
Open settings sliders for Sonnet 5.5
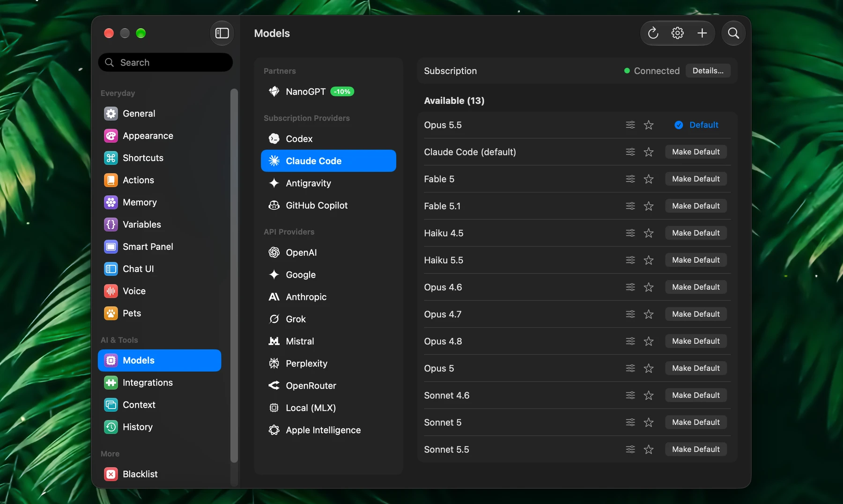[x=630, y=449]
